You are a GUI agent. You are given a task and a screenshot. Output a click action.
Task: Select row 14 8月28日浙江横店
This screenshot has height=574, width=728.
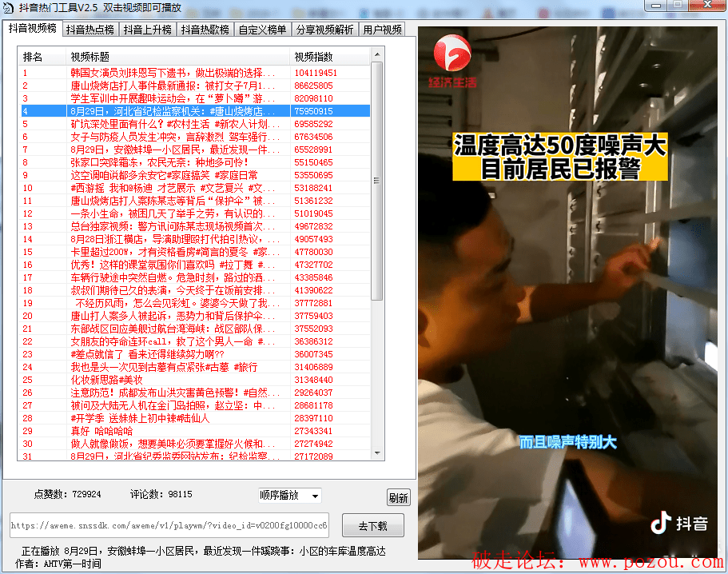(x=196, y=239)
